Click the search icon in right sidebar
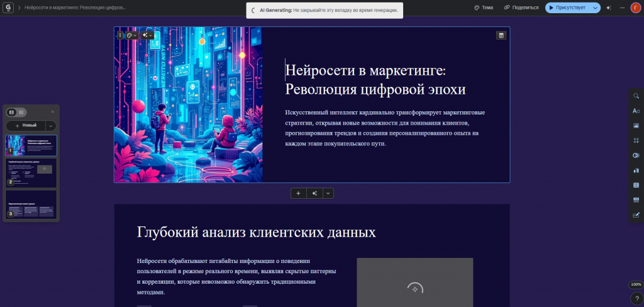The width and height of the screenshot is (644, 307). (x=636, y=96)
